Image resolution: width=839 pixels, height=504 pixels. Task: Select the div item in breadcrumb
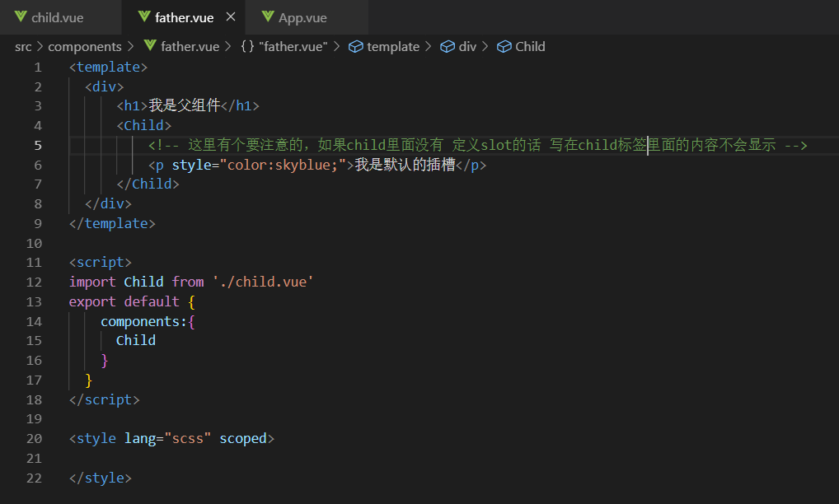coord(467,47)
